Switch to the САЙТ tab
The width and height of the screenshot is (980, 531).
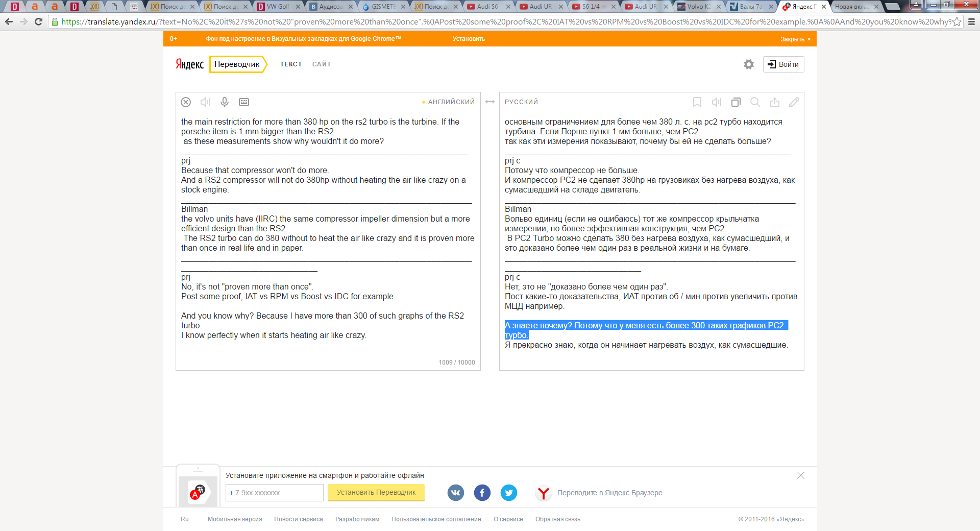click(322, 64)
